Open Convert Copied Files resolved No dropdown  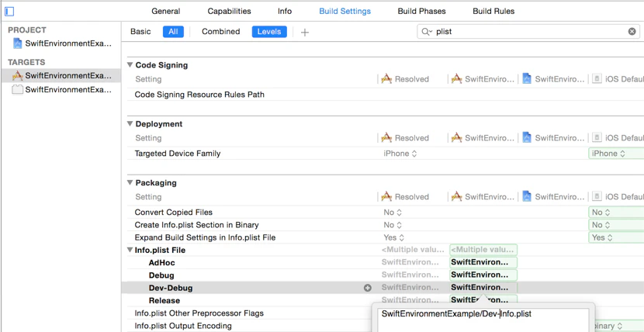[x=393, y=213]
